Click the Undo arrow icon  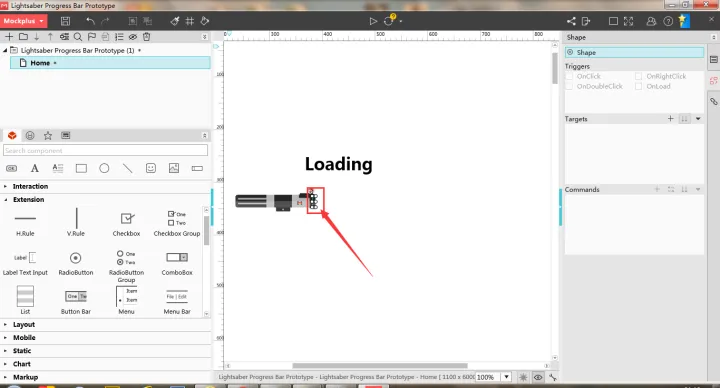pos(90,21)
